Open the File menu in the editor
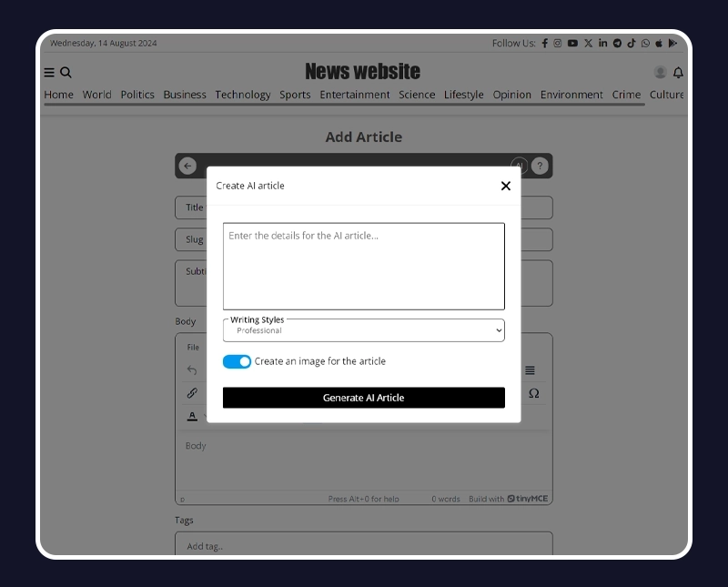Screen dimensions: 728x587 pyautogui.click(x=192, y=347)
